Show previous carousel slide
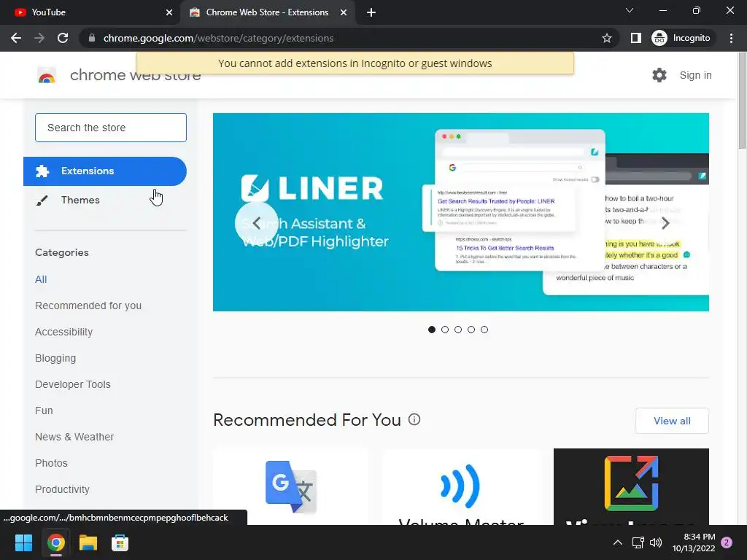 [256, 223]
